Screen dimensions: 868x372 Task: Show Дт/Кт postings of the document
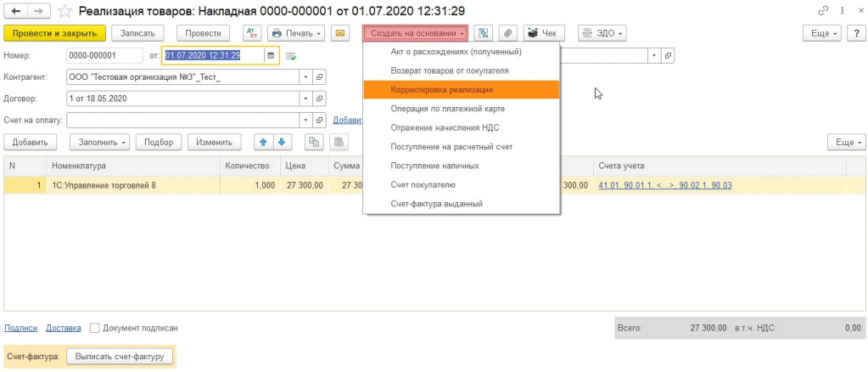pyautogui.click(x=252, y=33)
